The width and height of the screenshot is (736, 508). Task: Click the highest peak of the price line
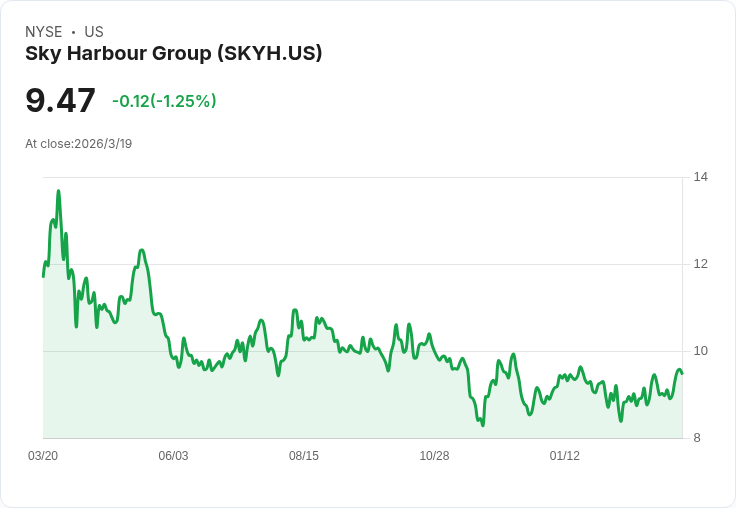coord(58,191)
